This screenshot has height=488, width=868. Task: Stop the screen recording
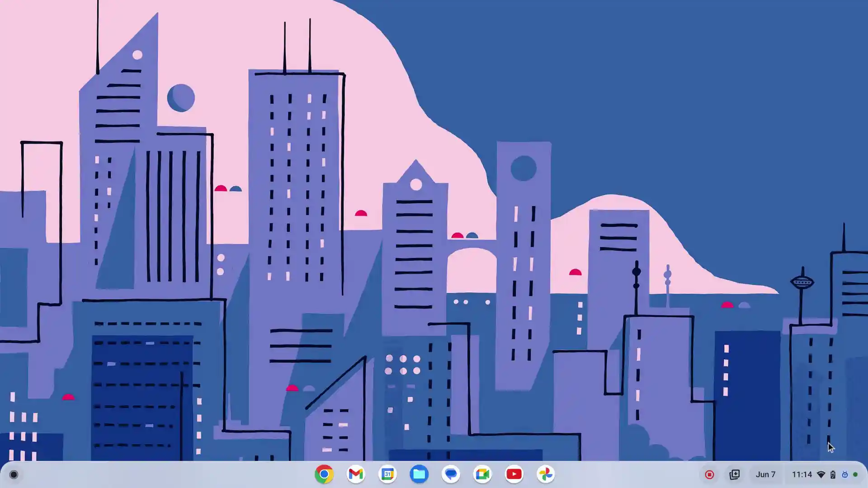(x=709, y=475)
